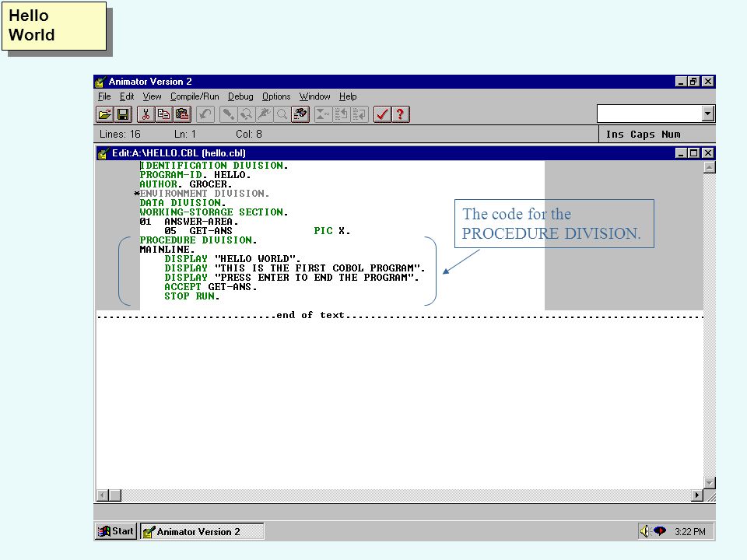
Task: Click the PROCEDURE DIVISION line
Action: 198,240
